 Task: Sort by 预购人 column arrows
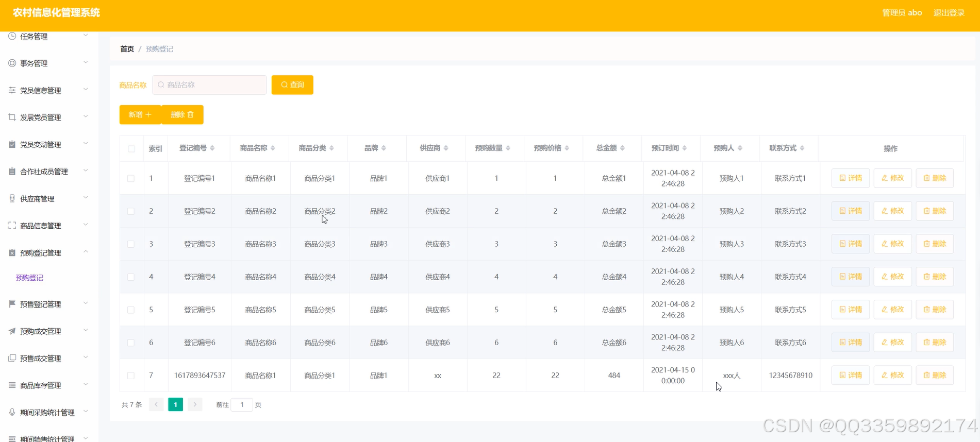click(x=740, y=148)
